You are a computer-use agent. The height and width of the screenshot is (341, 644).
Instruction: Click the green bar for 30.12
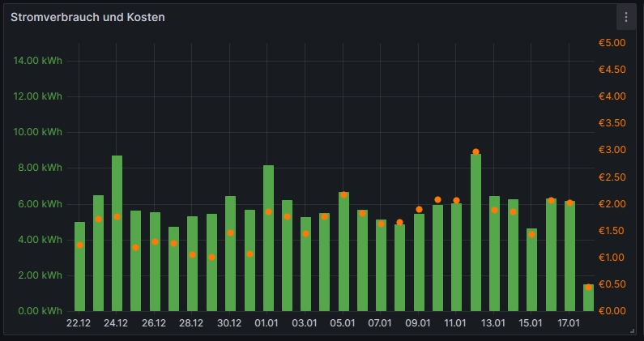pos(230,259)
